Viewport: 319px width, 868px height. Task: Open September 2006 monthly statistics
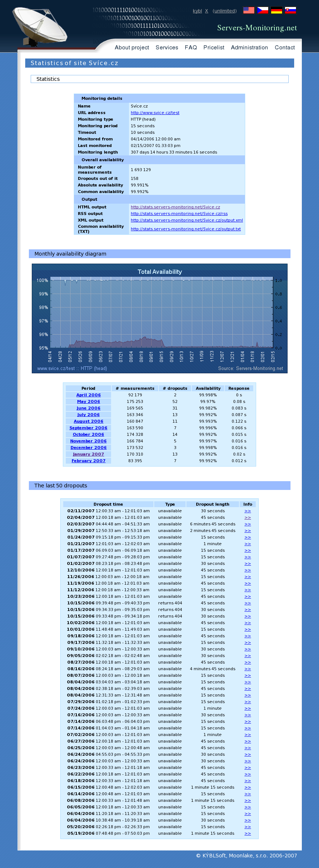[88, 428]
